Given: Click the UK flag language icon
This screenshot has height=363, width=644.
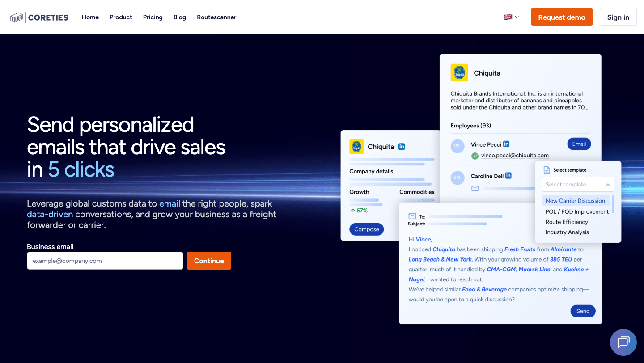Looking at the screenshot, I should (x=508, y=17).
